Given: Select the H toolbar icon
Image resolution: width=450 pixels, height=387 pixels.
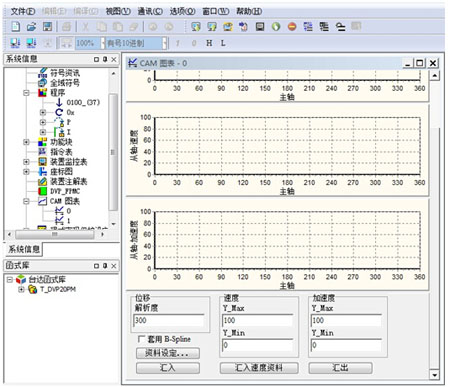Looking at the screenshot, I should pos(209,43).
